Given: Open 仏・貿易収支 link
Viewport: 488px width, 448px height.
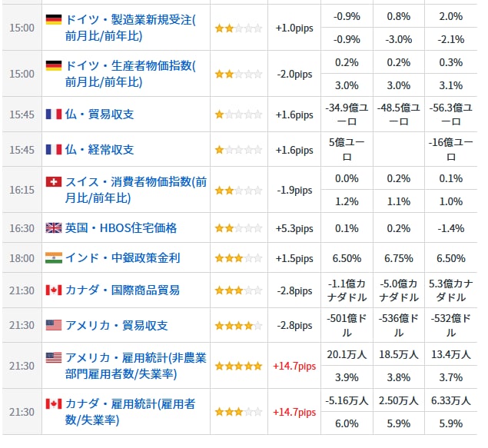Looking at the screenshot, I should (x=100, y=114).
